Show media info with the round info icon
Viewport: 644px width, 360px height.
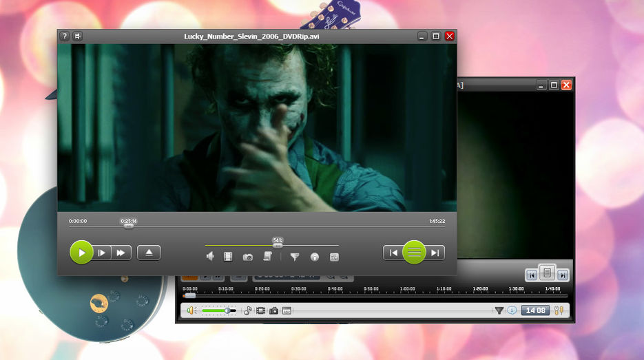point(315,257)
